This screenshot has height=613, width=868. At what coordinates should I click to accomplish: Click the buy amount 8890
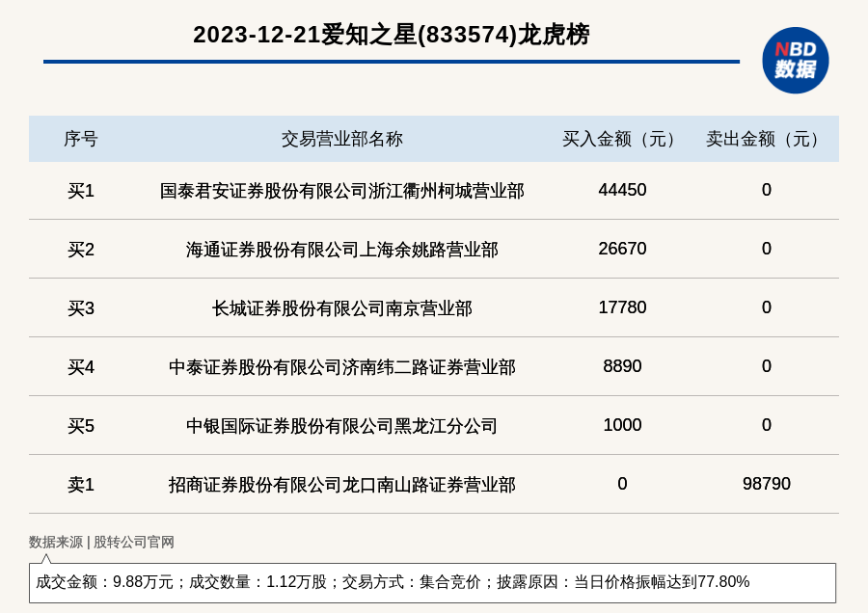pyautogui.click(x=622, y=365)
